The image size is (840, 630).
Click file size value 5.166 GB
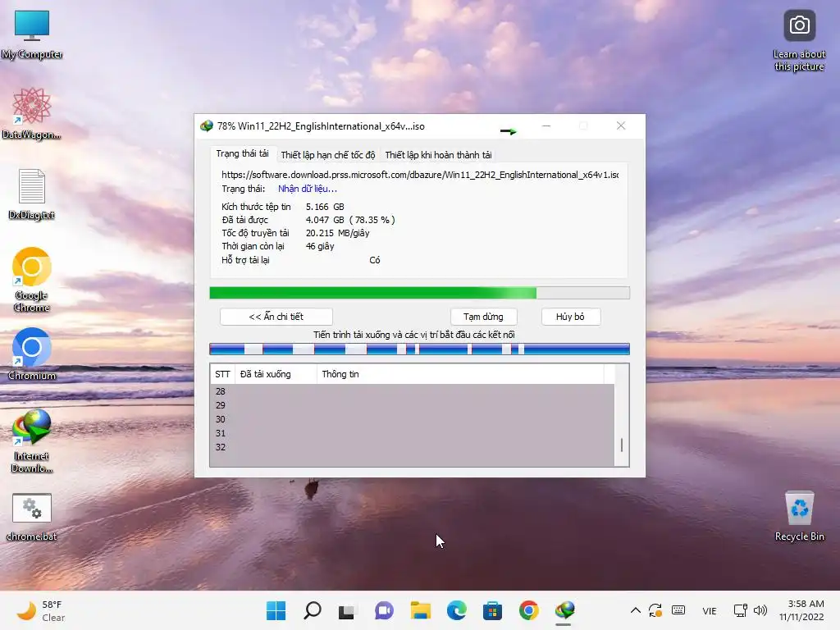point(325,207)
